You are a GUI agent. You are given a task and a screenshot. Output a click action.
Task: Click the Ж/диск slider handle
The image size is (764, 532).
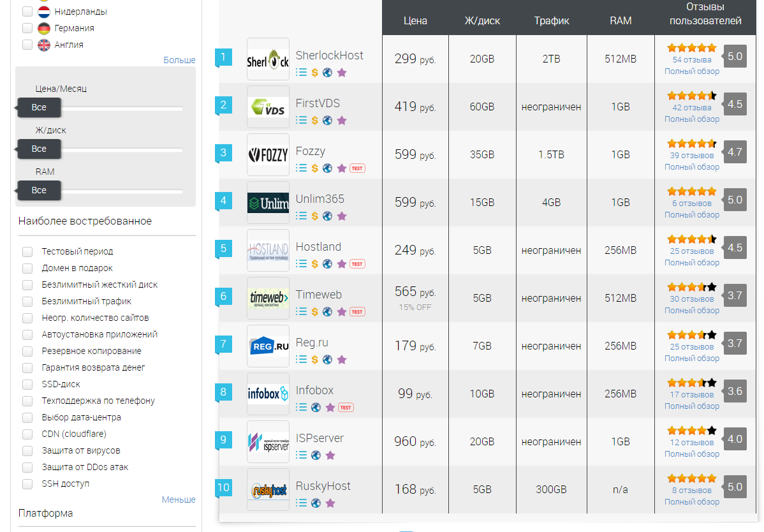[x=39, y=149]
